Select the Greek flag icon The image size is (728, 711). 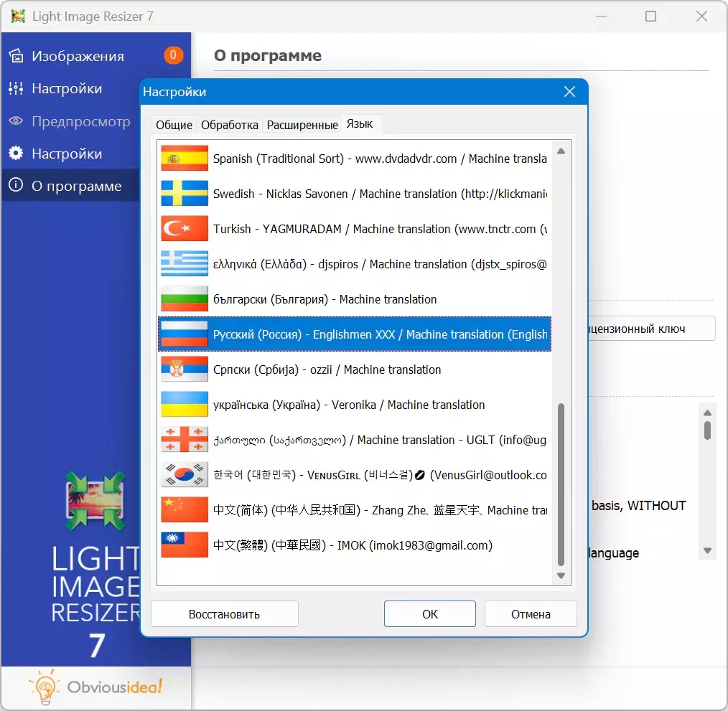(x=185, y=264)
